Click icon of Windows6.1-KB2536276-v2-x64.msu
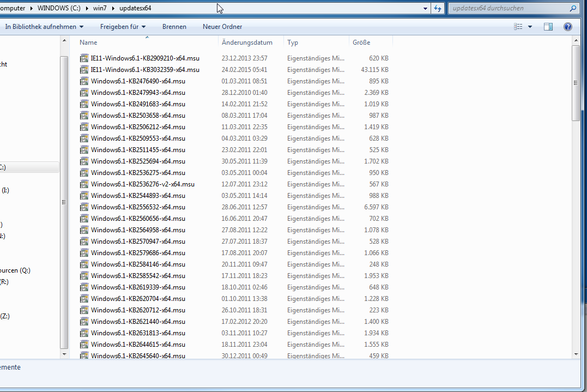This screenshot has height=392, width=587. 84,184
